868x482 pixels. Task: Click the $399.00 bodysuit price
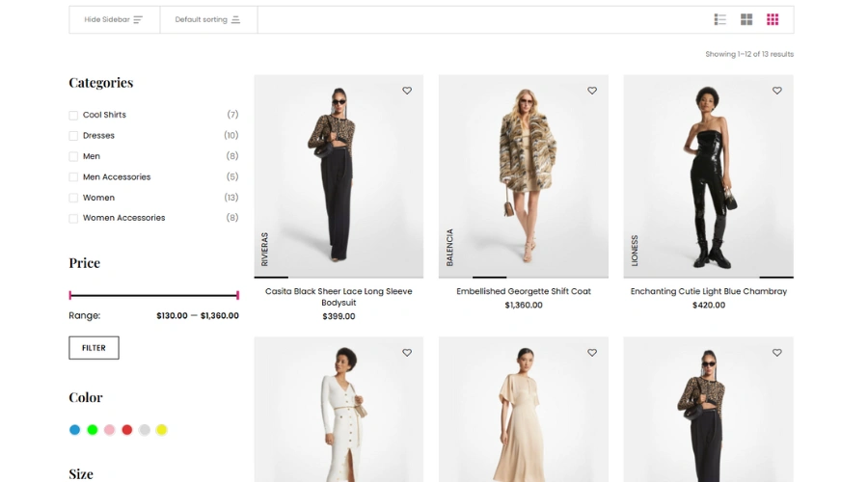pyautogui.click(x=339, y=316)
